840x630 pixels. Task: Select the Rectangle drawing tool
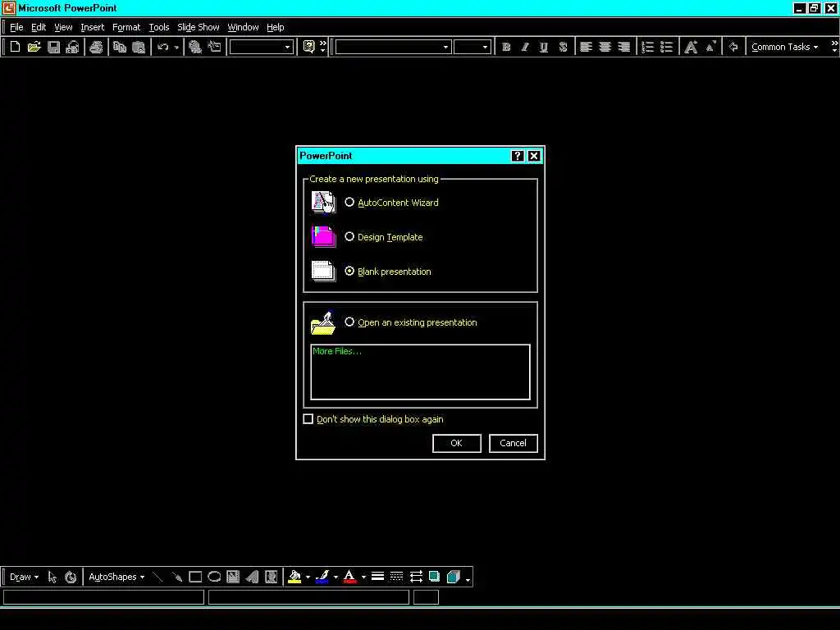(x=195, y=577)
